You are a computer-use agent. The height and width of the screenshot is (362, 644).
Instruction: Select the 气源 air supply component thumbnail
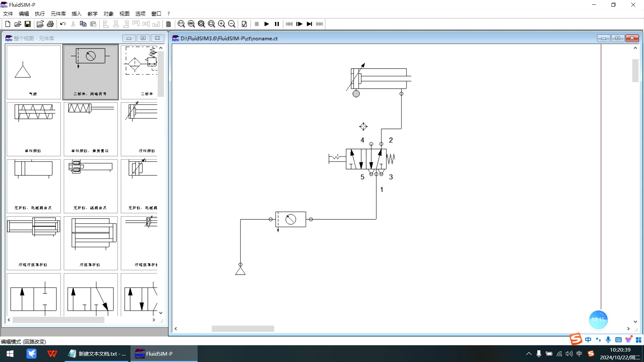(x=34, y=72)
